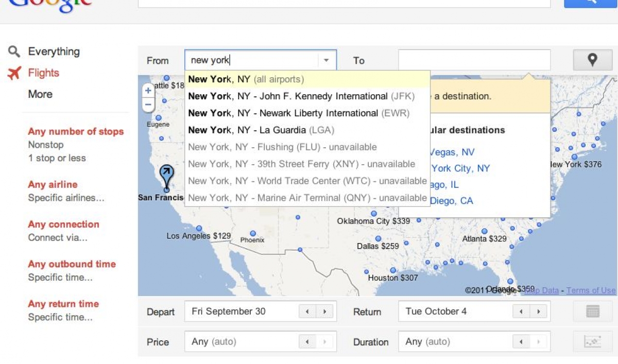Select the Nonstop filter option
Screen dimensions: 618x364
[x=45, y=145]
